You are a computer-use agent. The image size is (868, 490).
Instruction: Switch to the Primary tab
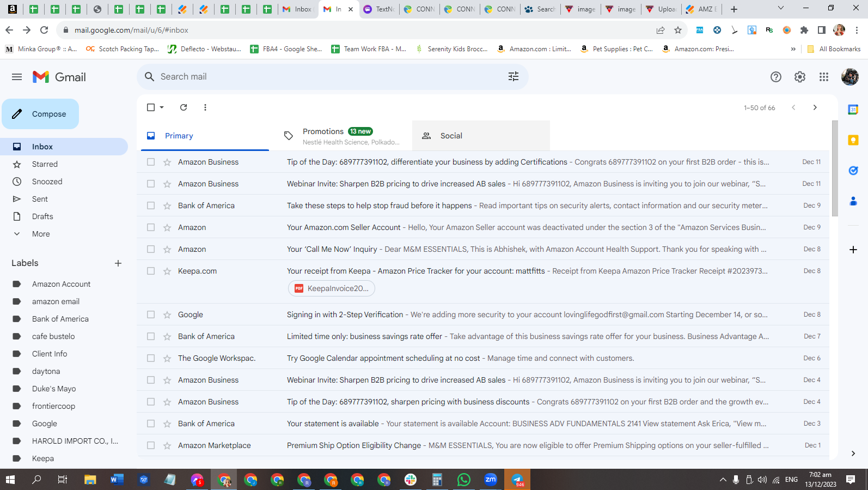(205, 136)
